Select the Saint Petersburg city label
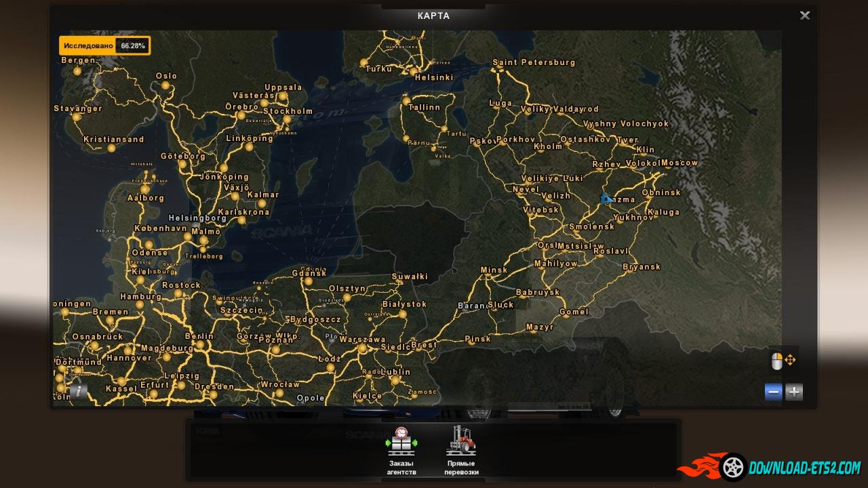The height and width of the screenshot is (488, 868). 534,62
